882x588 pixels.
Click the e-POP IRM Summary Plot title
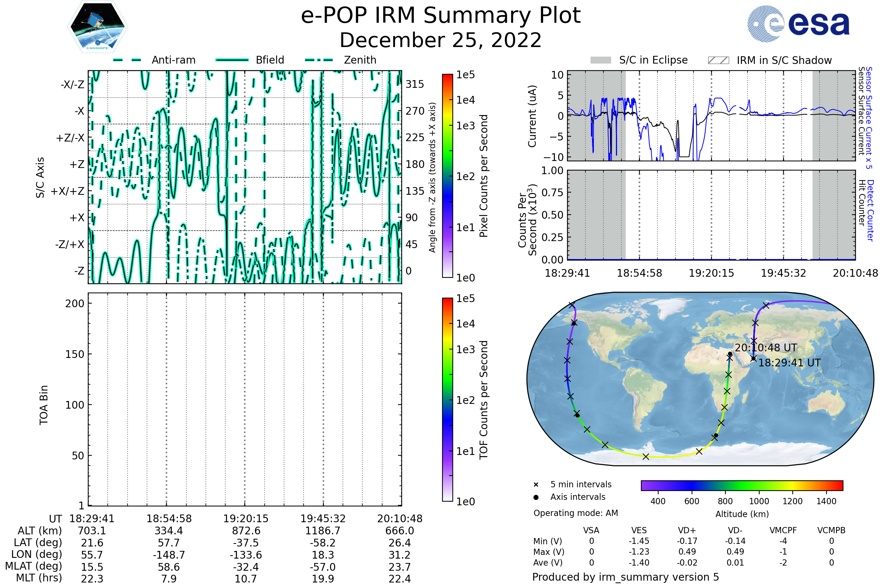(441, 16)
